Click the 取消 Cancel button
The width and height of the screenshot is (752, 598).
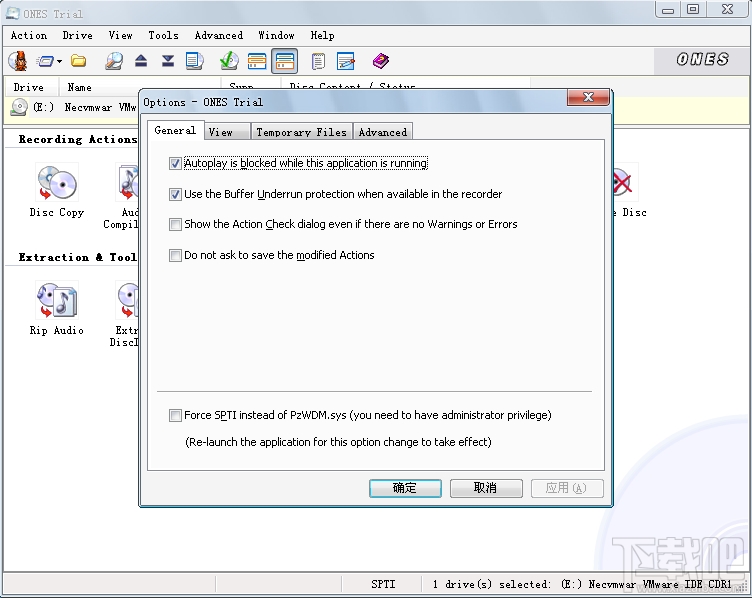pyautogui.click(x=486, y=488)
